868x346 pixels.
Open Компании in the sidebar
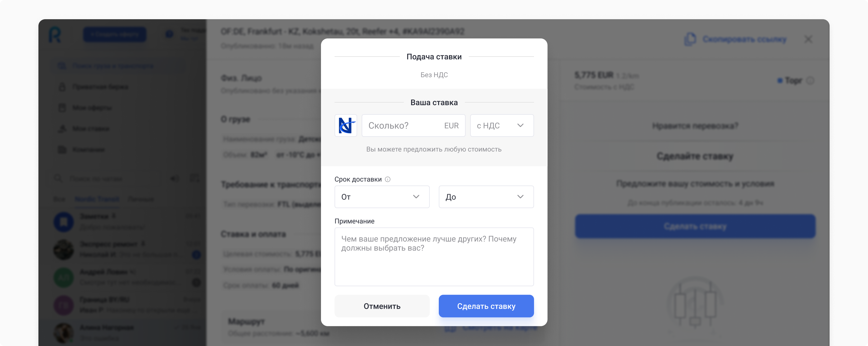pos(88,149)
